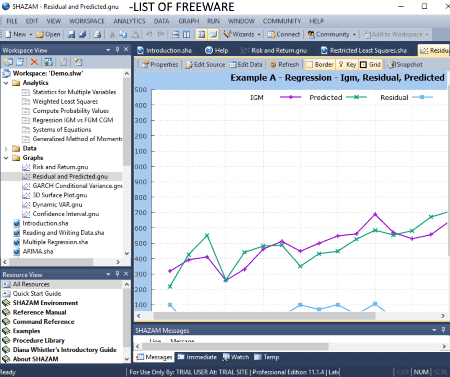Image resolution: width=450 pixels, height=377 pixels.
Task: Take a graph Snapshot
Action: pos(405,65)
